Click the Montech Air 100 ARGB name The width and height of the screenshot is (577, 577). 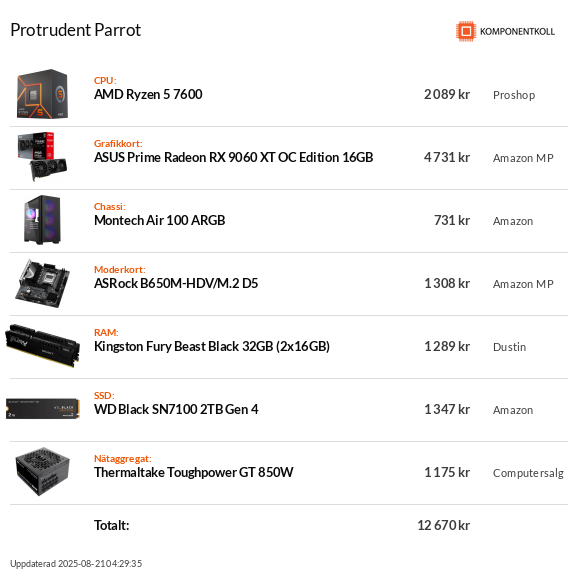pos(159,220)
